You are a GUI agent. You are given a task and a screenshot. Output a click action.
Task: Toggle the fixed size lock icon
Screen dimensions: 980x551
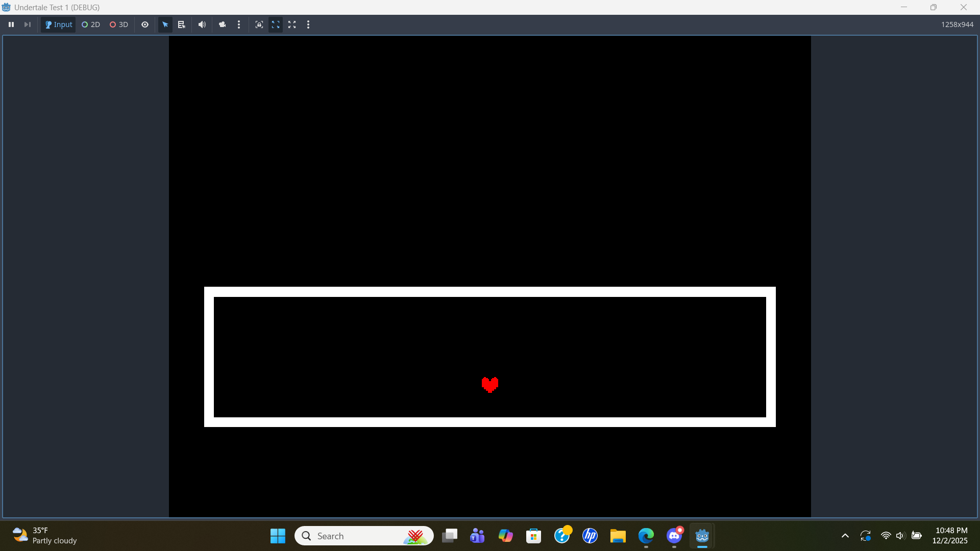[x=259, y=24]
